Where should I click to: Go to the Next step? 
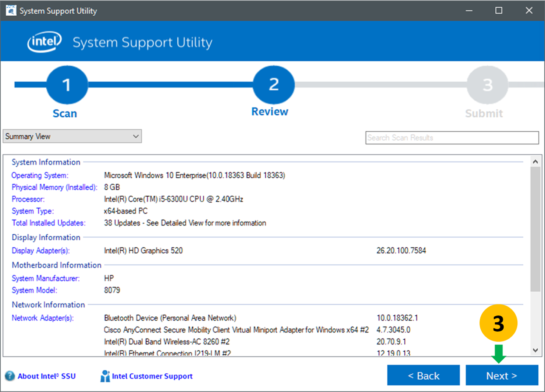click(x=502, y=375)
